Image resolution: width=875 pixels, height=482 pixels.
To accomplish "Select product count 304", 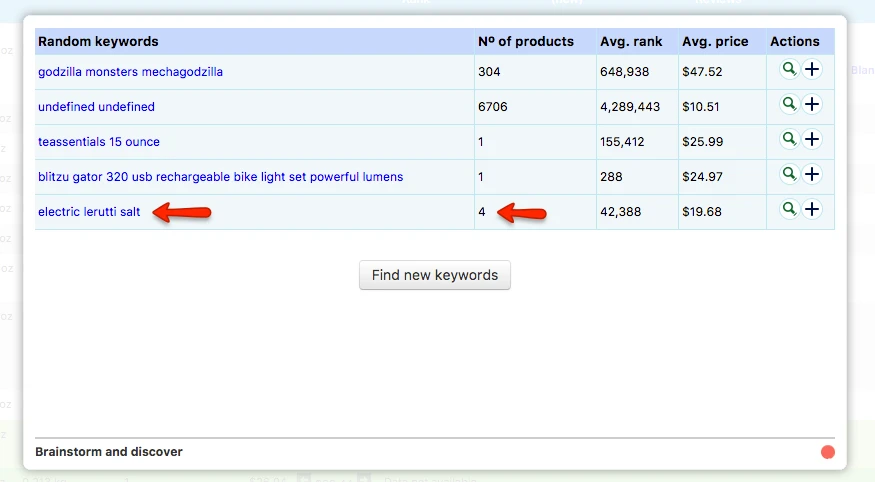I will pyautogui.click(x=489, y=72).
